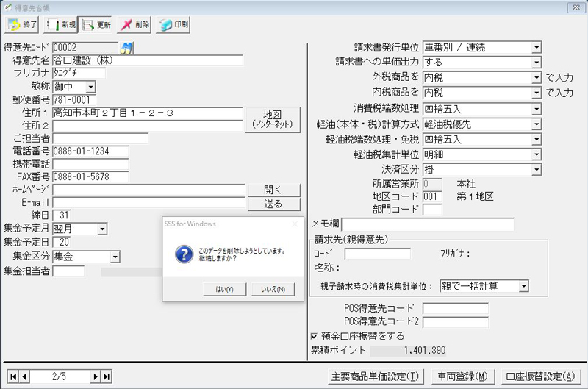Click the 新規 (new) toolbar button

(60, 24)
